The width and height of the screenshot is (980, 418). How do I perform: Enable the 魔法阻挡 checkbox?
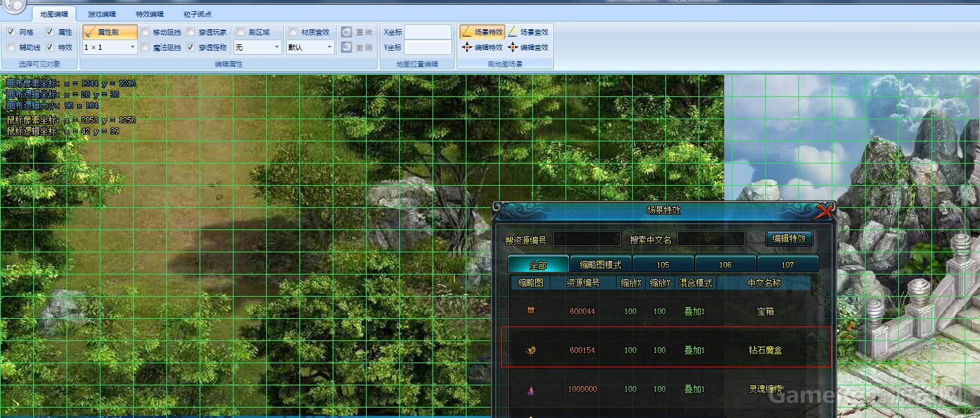click(x=145, y=47)
